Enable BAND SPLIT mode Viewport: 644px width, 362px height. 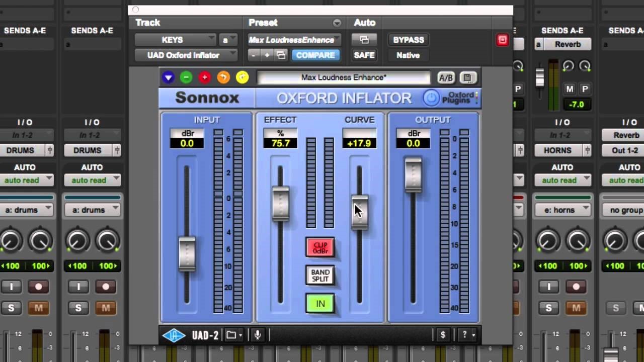tap(320, 275)
